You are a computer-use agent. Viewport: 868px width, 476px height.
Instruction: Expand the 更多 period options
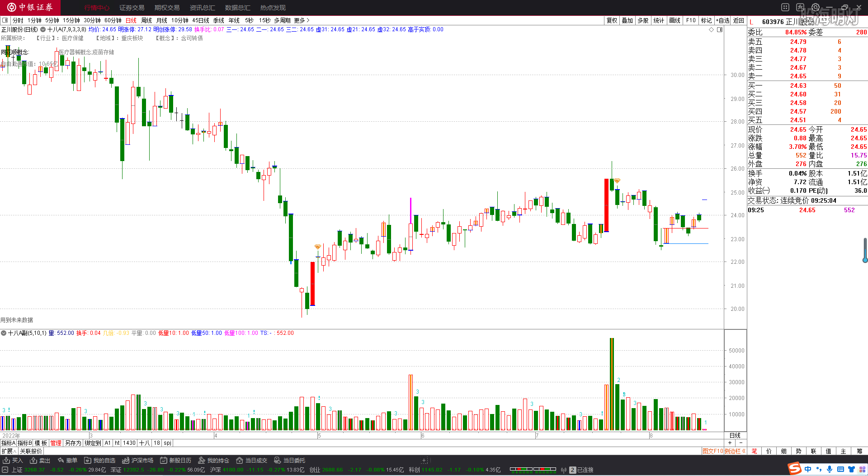coord(302,20)
